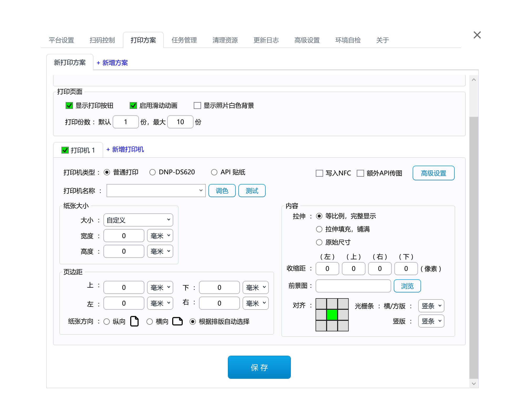Toggle the 打印机 1 checkbox
The image size is (525, 420).
pos(65,150)
